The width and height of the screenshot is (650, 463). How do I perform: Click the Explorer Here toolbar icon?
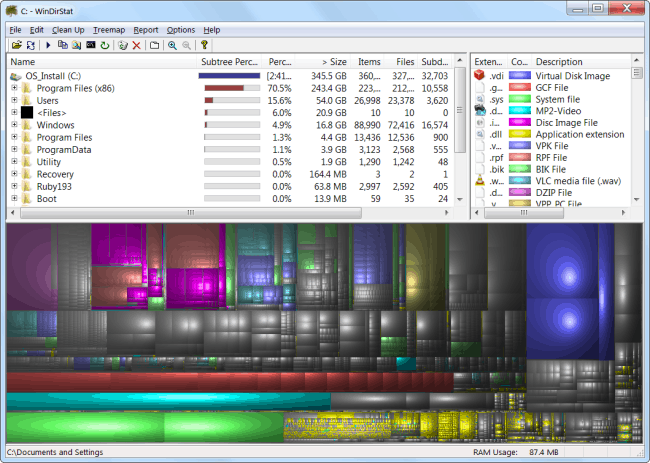(77, 45)
